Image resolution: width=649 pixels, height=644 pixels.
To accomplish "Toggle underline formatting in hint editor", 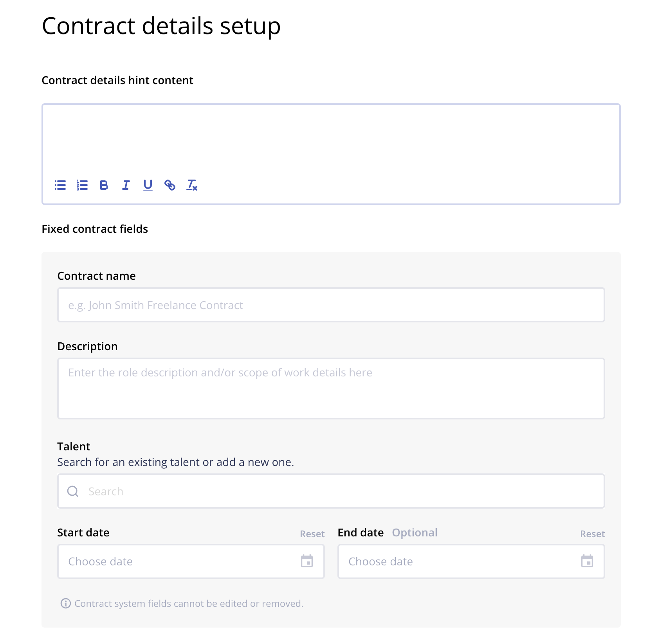I will point(148,185).
